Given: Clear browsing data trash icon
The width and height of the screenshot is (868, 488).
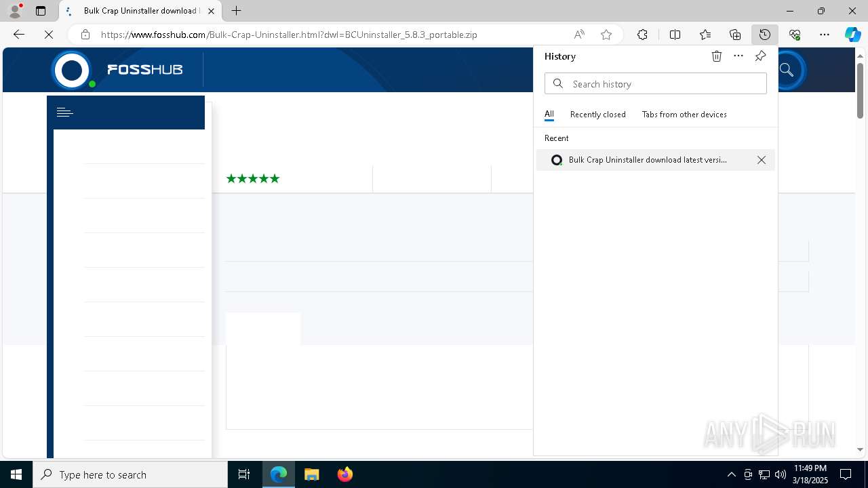Looking at the screenshot, I should tap(717, 56).
